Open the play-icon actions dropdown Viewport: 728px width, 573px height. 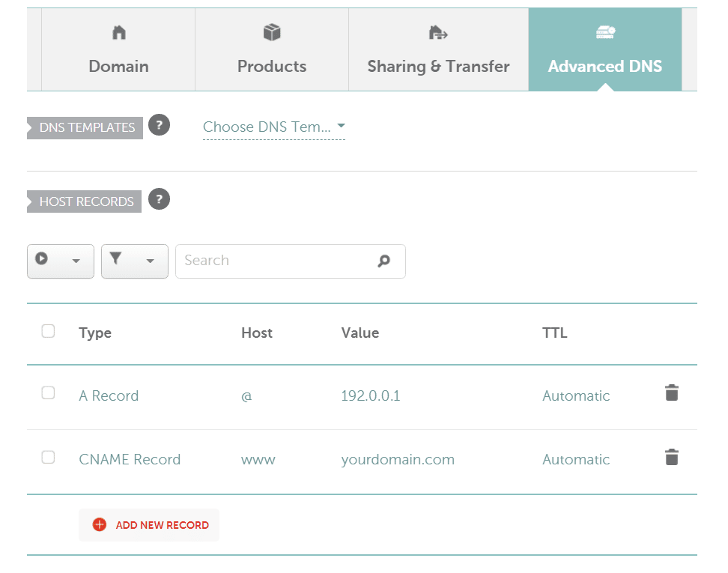coord(60,261)
